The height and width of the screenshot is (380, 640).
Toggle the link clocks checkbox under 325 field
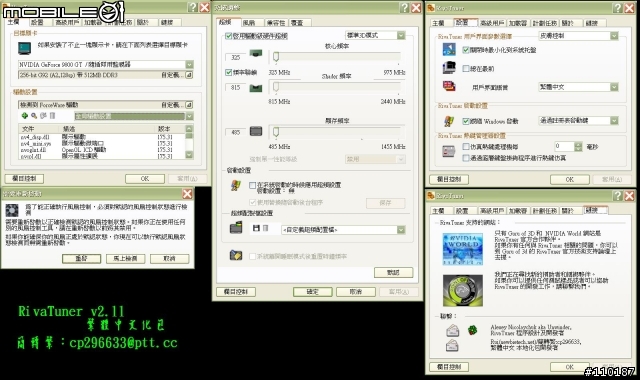click(x=229, y=72)
